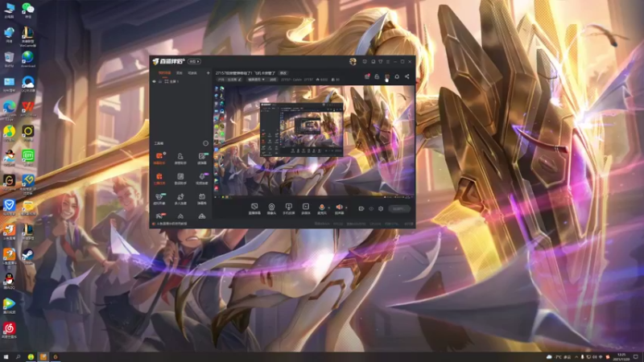Open the list-document tool in toolbox second row

pyautogui.click(x=180, y=178)
